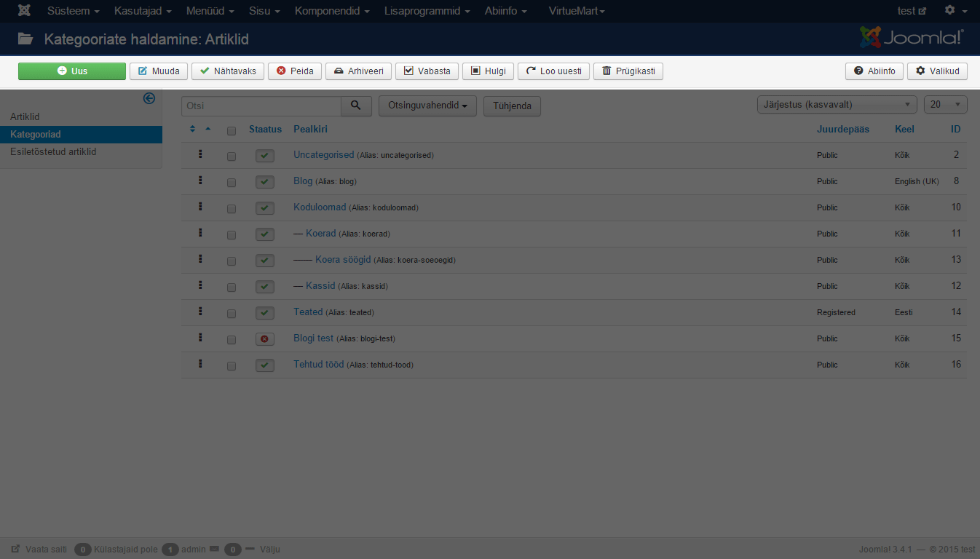Unpublish Uncategorised via its status icon
980x559 pixels.
[265, 156]
